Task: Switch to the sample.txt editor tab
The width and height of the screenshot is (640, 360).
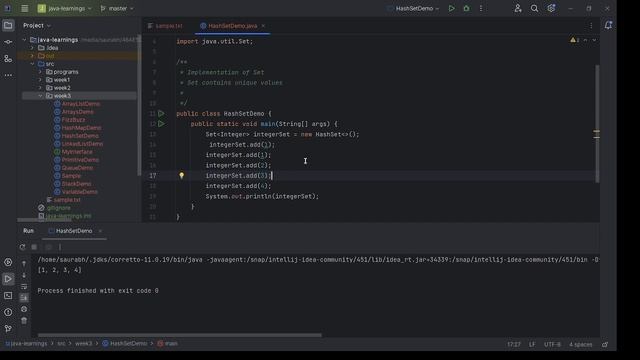Action: [x=165, y=26]
